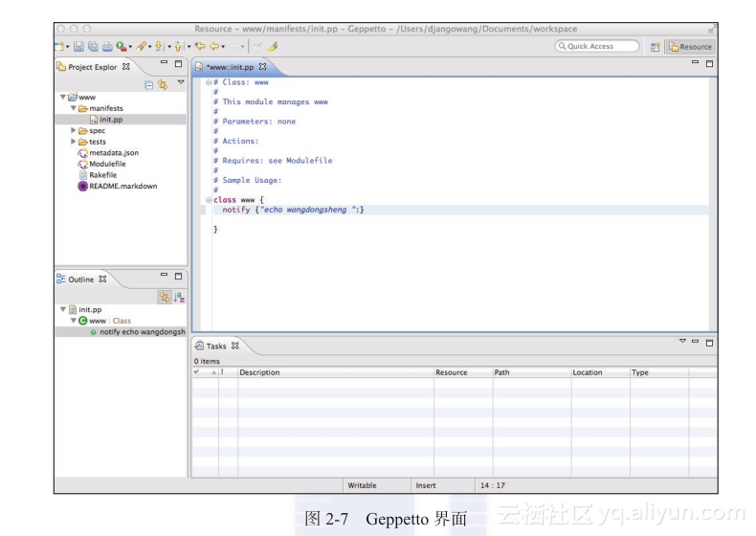The height and width of the screenshot is (536, 756).
Task: Open the External Tools dropdown arrow
Action: (x=130, y=47)
